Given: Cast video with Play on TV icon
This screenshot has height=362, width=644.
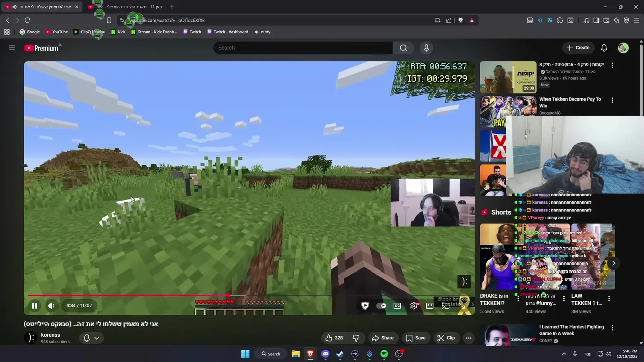Looking at the screenshot, I should [446, 305].
